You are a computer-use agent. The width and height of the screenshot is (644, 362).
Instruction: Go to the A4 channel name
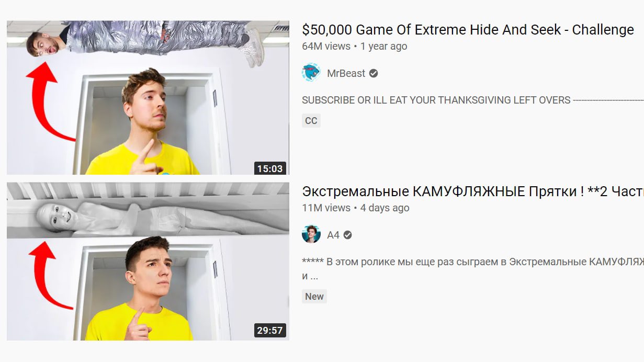tap(333, 235)
